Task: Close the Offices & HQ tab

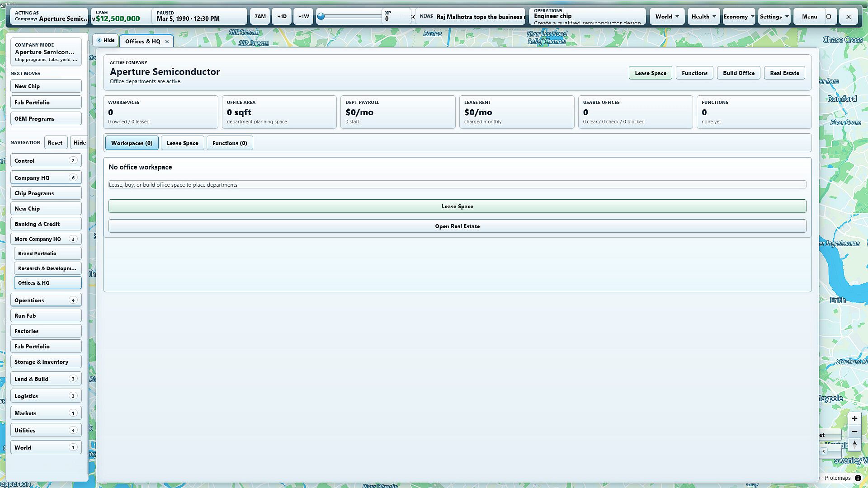Action: click(167, 41)
